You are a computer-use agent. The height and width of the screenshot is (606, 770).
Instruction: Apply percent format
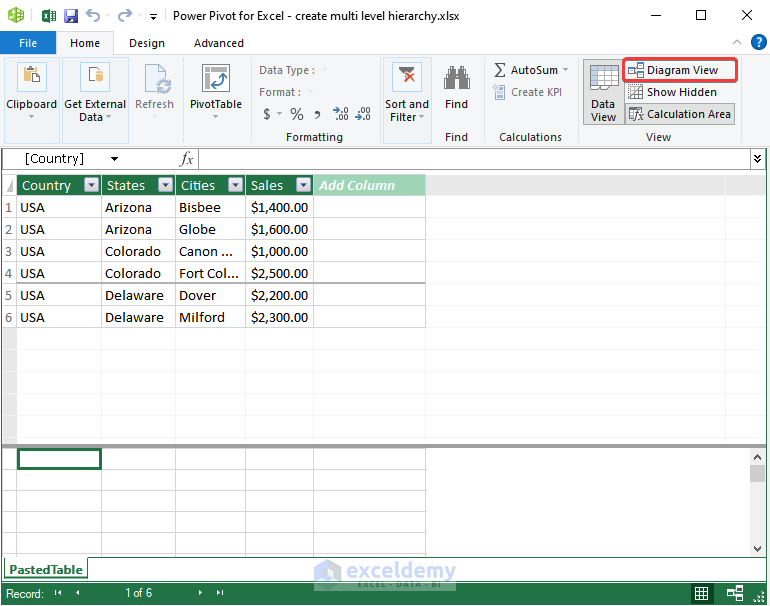point(297,114)
